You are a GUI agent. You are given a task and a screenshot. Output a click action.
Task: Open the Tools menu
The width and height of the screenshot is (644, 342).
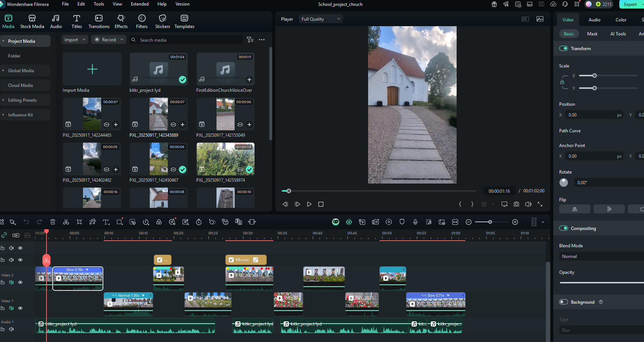click(98, 4)
